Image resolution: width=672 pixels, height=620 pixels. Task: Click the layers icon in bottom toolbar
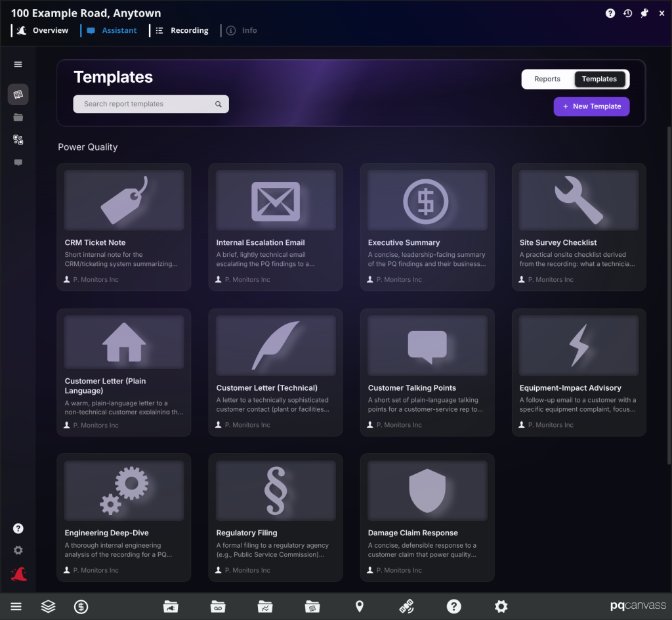[48, 606]
